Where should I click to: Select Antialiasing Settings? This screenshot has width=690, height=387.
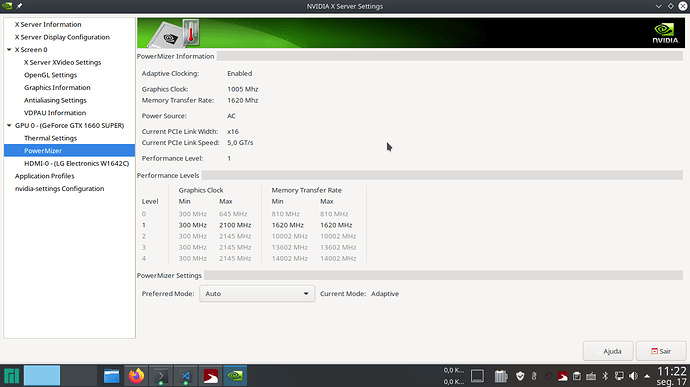coord(55,100)
